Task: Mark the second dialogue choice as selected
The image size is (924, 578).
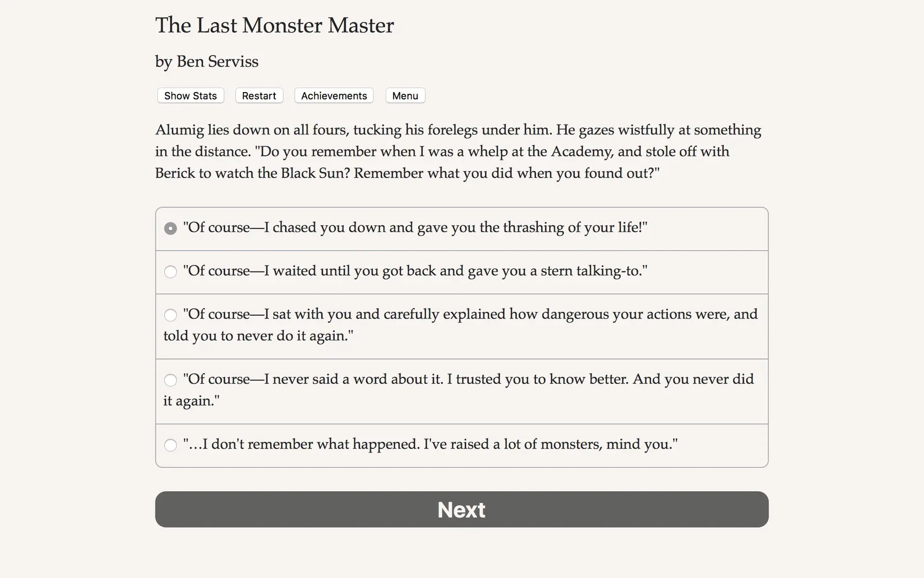Action: click(170, 272)
